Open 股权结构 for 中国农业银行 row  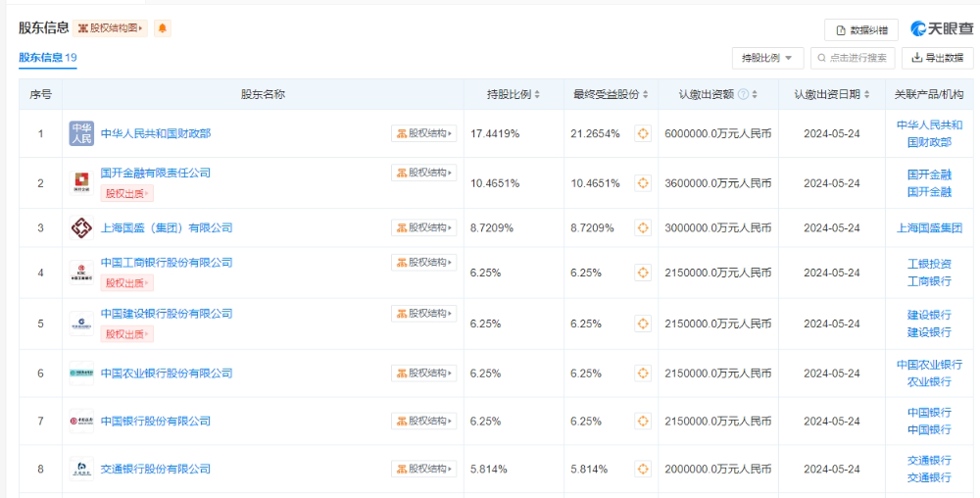pos(423,373)
